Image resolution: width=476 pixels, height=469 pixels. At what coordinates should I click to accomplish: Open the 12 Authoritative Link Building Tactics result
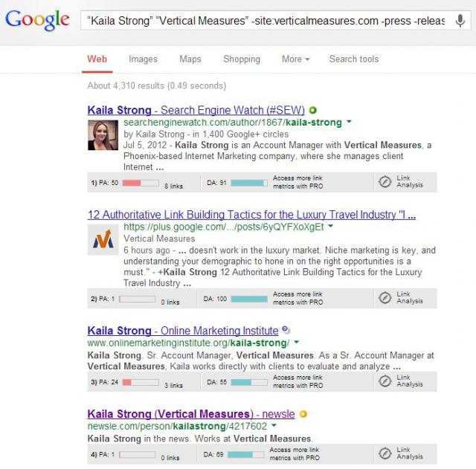click(x=251, y=215)
